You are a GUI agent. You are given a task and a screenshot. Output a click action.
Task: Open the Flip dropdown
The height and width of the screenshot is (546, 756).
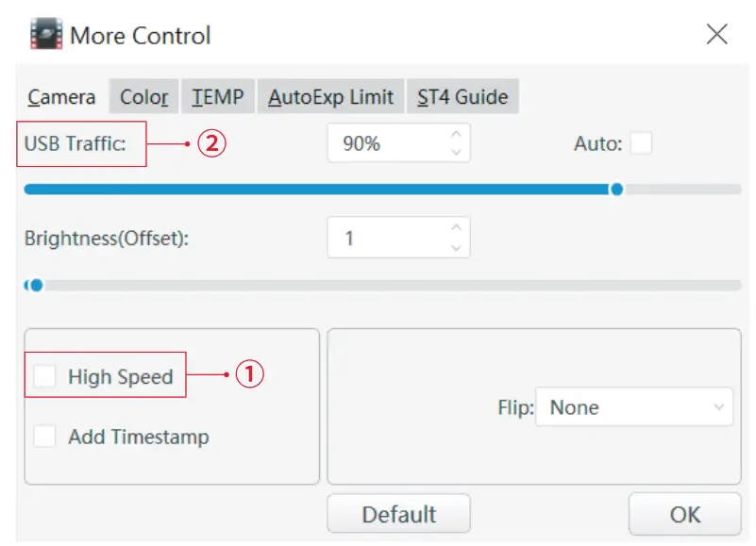point(634,407)
